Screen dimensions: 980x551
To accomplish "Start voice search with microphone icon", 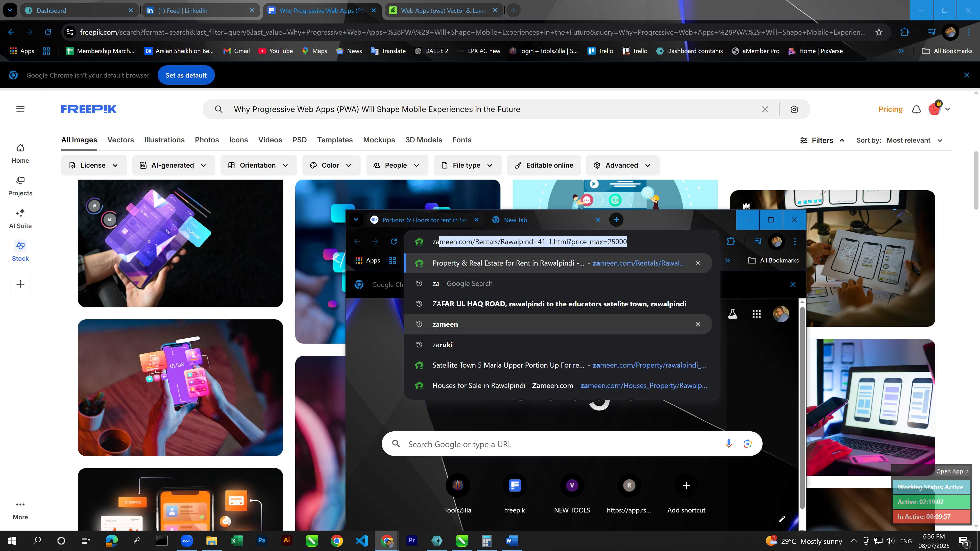I will pos(729,443).
